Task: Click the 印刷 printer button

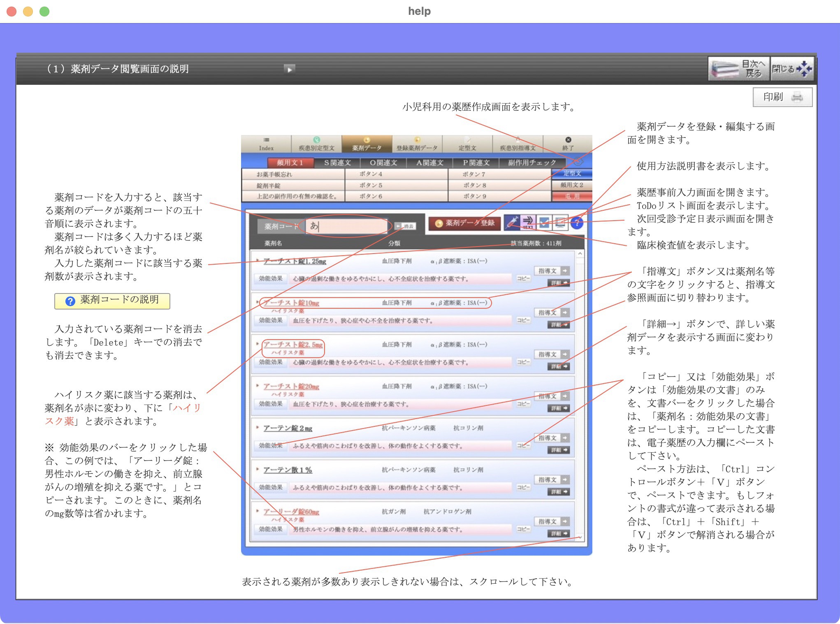Action: point(782,97)
